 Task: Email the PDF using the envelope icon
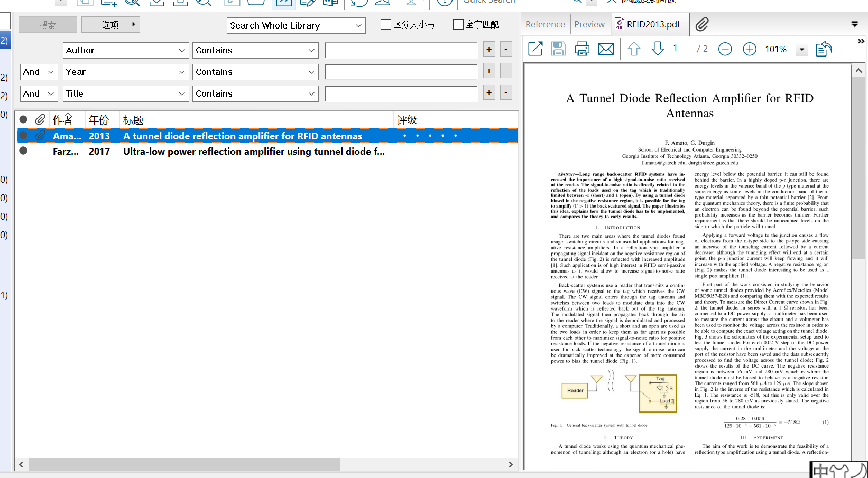[x=606, y=49]
